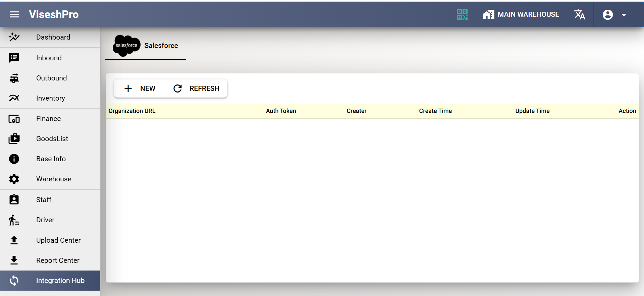Screen dimensions: 644x296
Task: Click the NEW button
Action: [140, 88]
